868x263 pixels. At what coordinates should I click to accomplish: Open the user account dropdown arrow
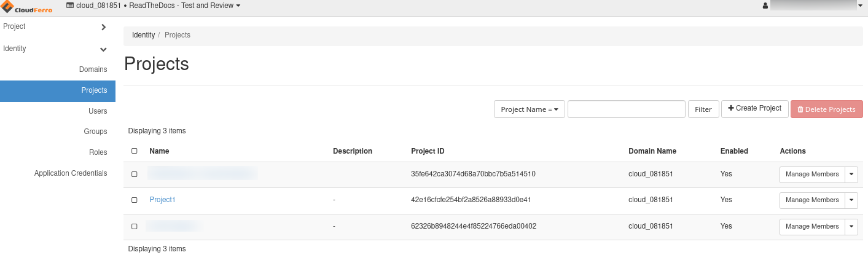tap(862, 6)
